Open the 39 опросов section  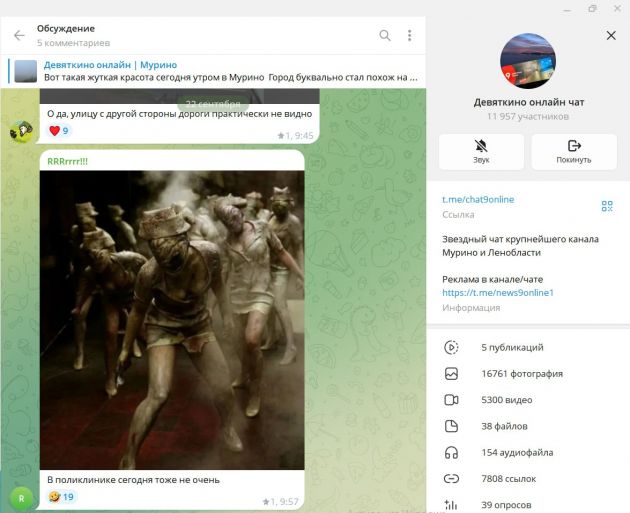click(x=528, y=505)
